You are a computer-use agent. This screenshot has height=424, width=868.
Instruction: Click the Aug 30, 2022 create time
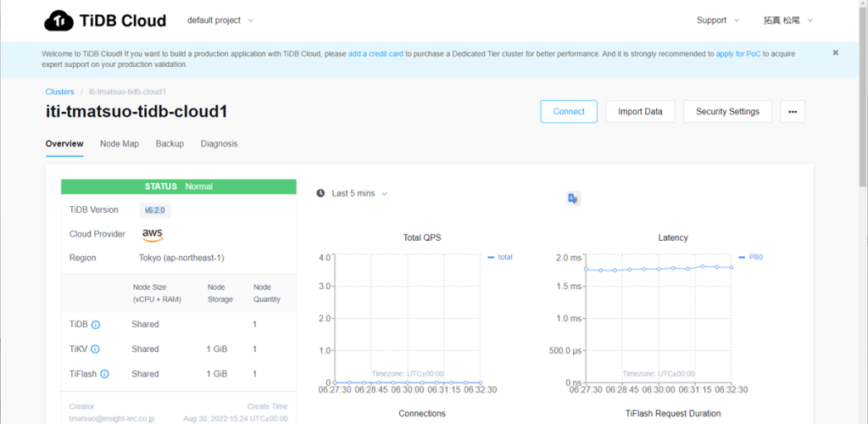click(236, 419)
